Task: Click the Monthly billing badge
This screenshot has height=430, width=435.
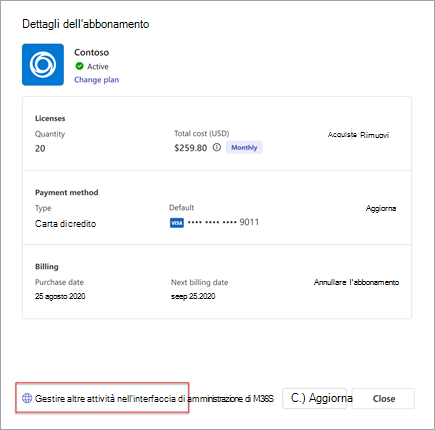Action: tap(244, 147)
